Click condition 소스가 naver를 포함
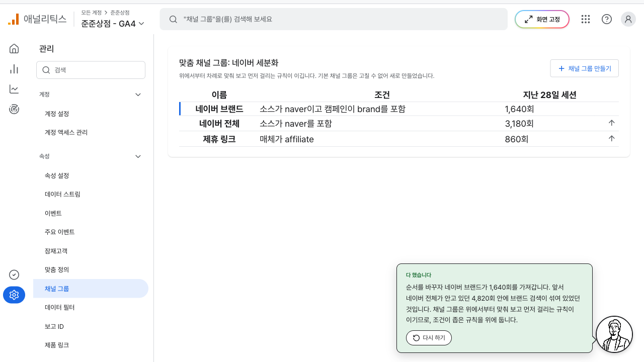This screenshot has height=362, width=644. coord(296,124)
